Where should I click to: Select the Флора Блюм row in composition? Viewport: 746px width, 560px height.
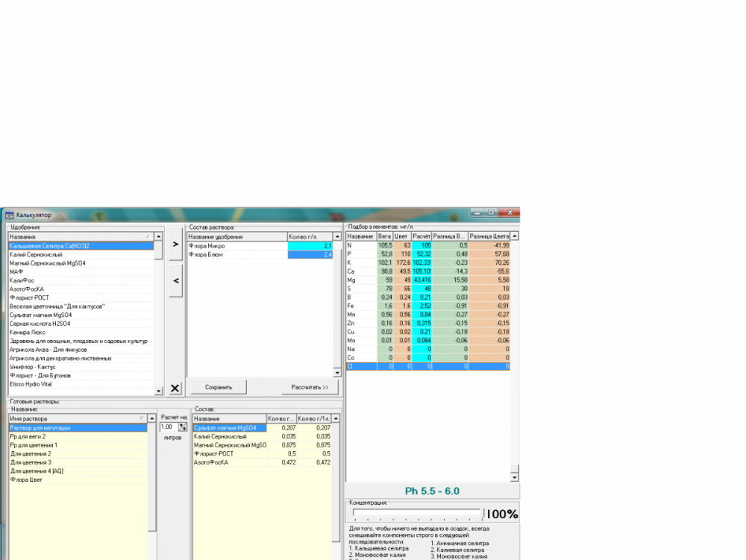[260, 255]
